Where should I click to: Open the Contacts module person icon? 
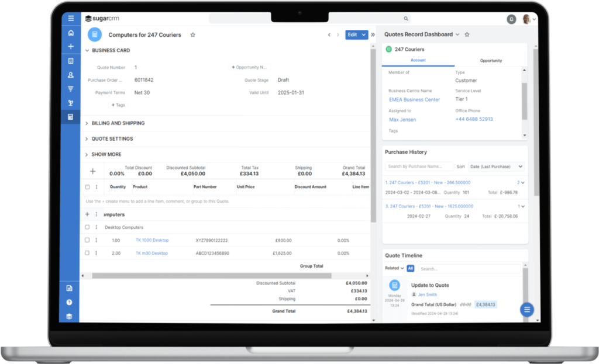[71, 75]
